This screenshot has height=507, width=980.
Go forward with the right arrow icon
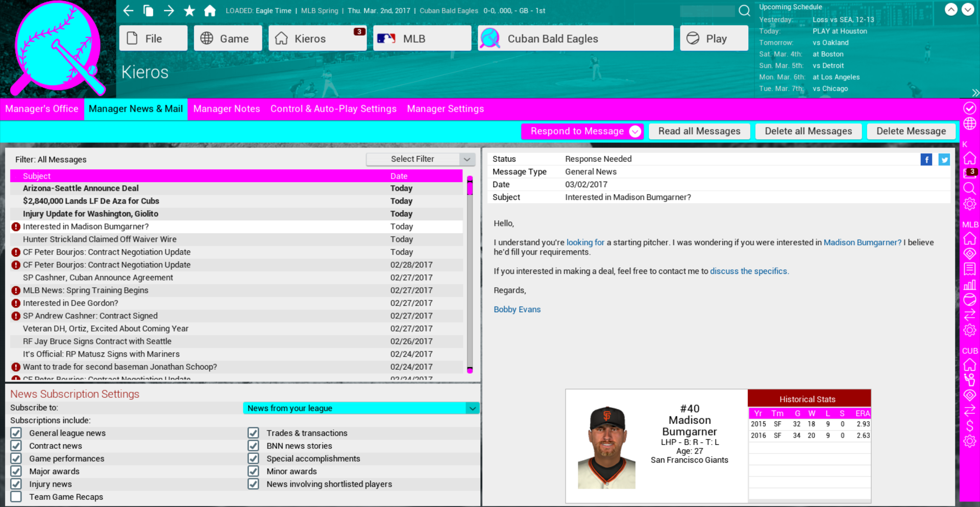tap(169, 11)
